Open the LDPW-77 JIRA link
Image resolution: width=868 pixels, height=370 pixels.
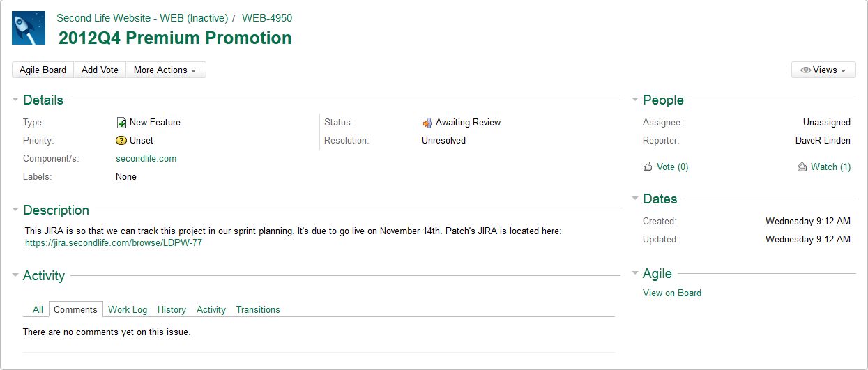click(x=114, y=243)
